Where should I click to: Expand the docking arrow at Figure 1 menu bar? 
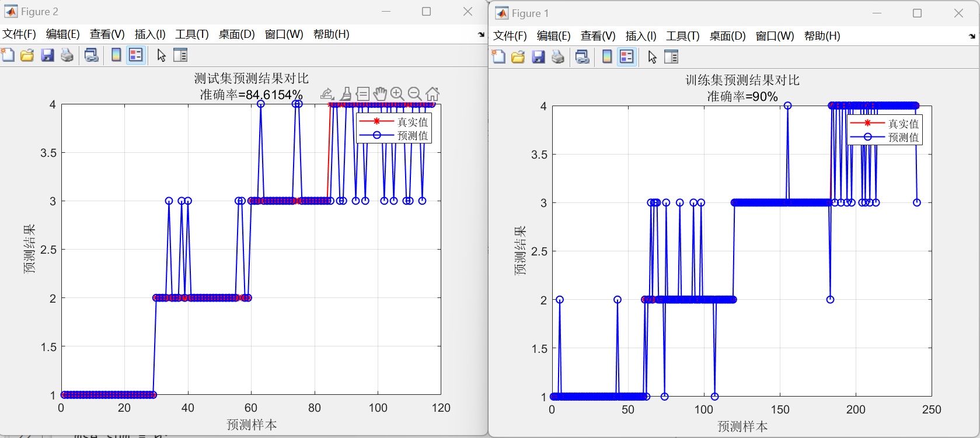pyautogui.click(x=972, y=36)
